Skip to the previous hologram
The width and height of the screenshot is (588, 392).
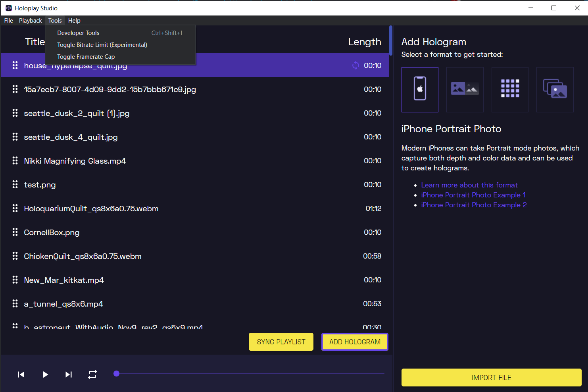[x=21, y=375]
